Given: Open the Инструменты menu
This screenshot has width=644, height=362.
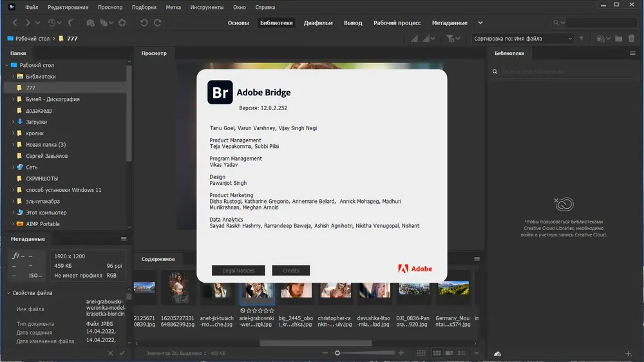Looking at the screenshot, I should (x=207, y=7).
